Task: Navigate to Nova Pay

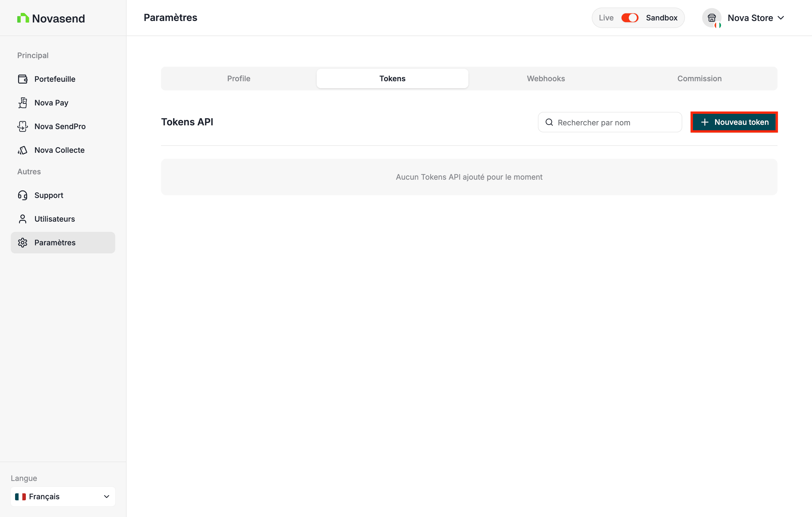Action: coord(63,103)
